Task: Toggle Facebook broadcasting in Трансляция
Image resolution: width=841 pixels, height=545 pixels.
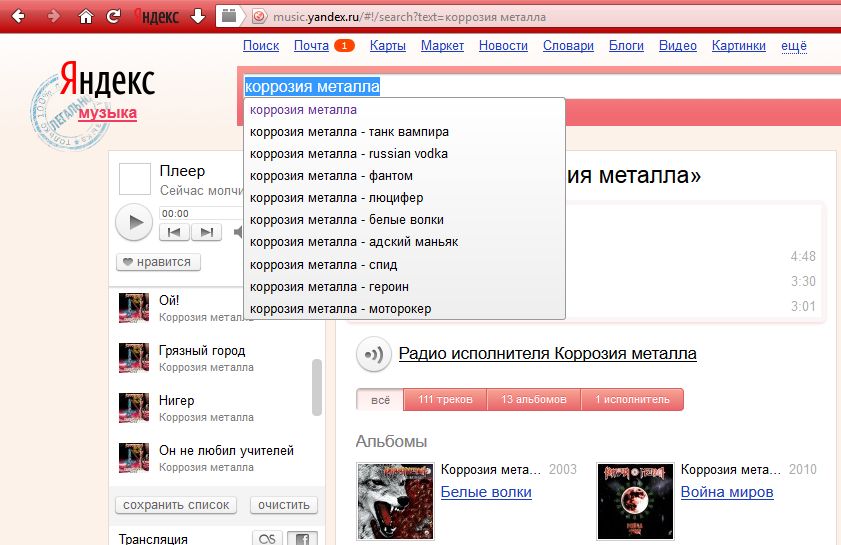Action: click(300, 539)
